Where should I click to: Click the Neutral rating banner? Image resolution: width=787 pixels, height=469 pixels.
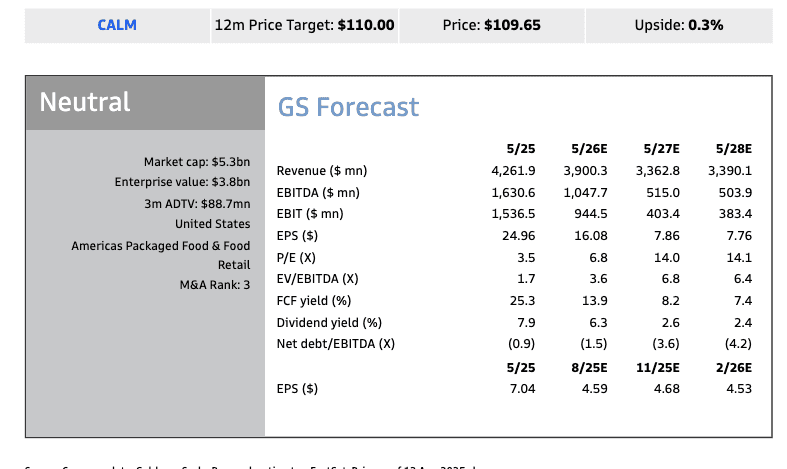click(x=85, y=102)
